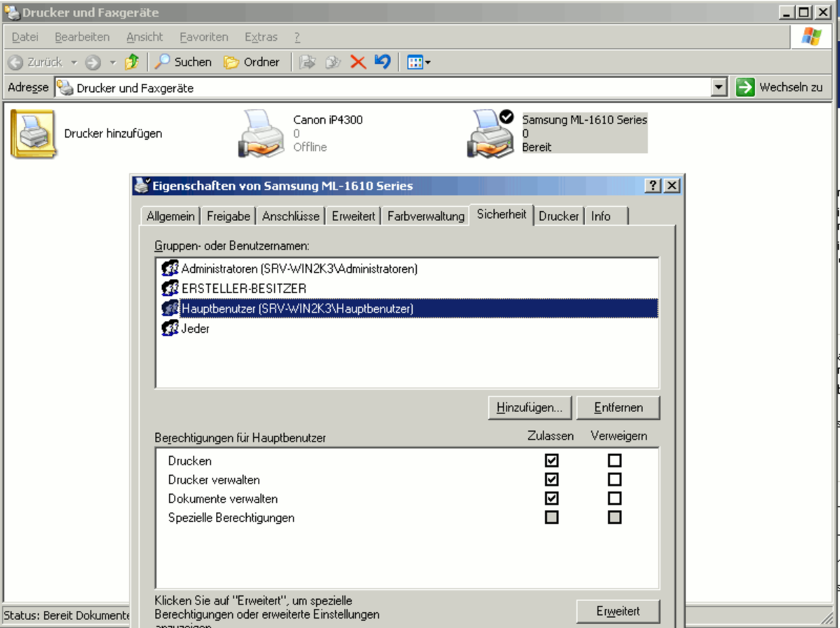Click the Wechseln zu green arrow
The height and width of the screenshot is (628, 840).
pyautogui.click(x=745, y=87)
